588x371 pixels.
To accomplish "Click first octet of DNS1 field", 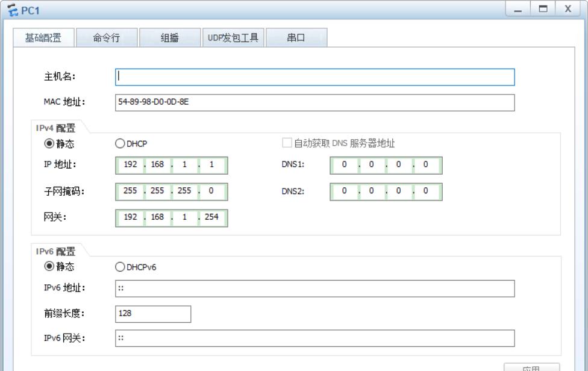I will (344, 165).
